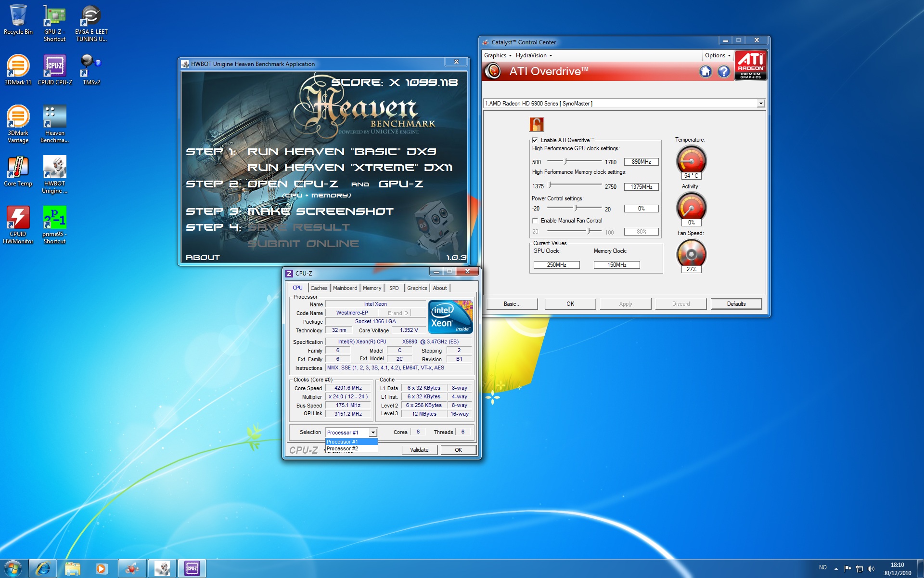
Task: Select the prime95 Shortcut desktop icon
Action: (54, 225)
